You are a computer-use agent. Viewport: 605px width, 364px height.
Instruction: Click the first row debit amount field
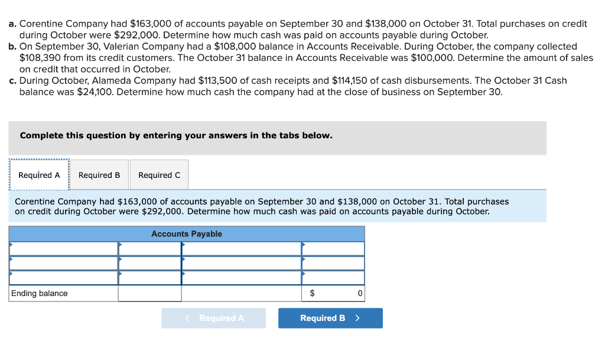(149, 248)
